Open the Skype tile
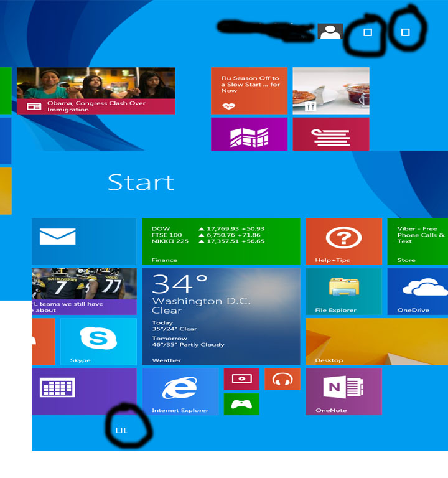 (98, 342)
